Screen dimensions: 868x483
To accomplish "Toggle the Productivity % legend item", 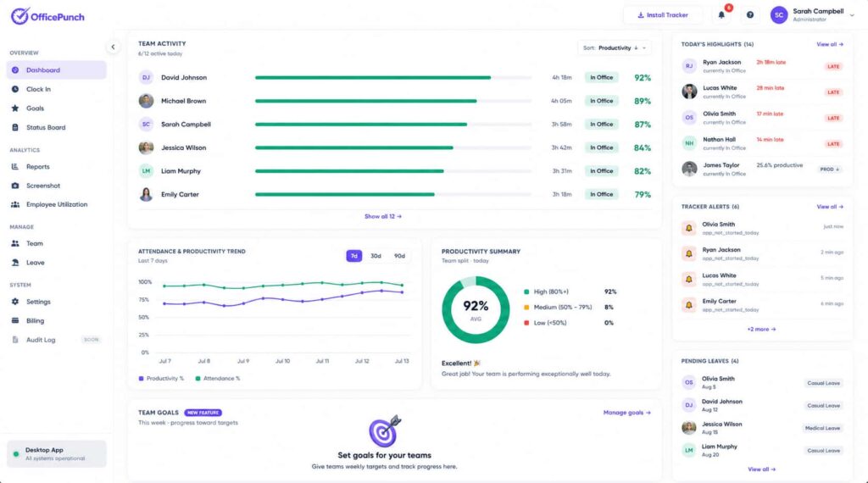I will pyautogui.click(x=161, y=379).
